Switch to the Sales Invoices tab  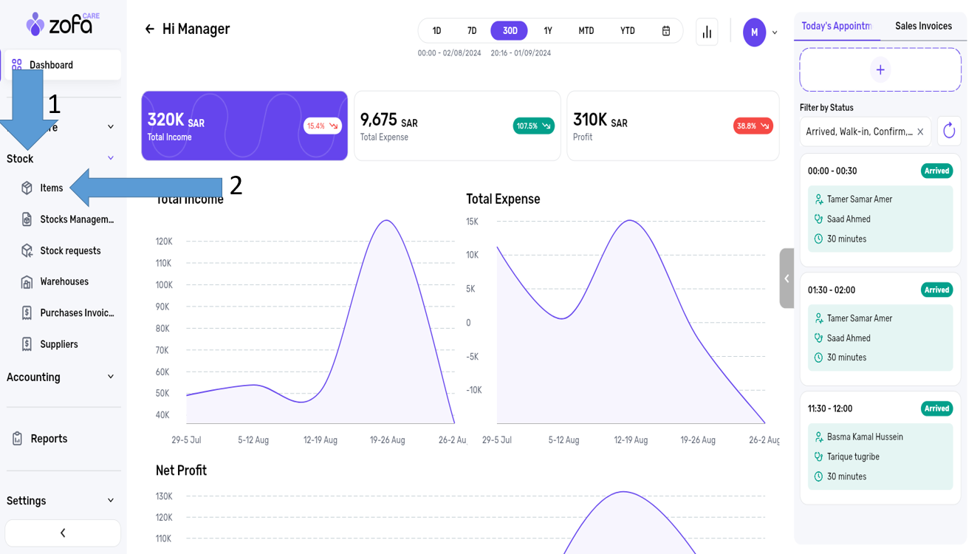(x=923, y=27)
